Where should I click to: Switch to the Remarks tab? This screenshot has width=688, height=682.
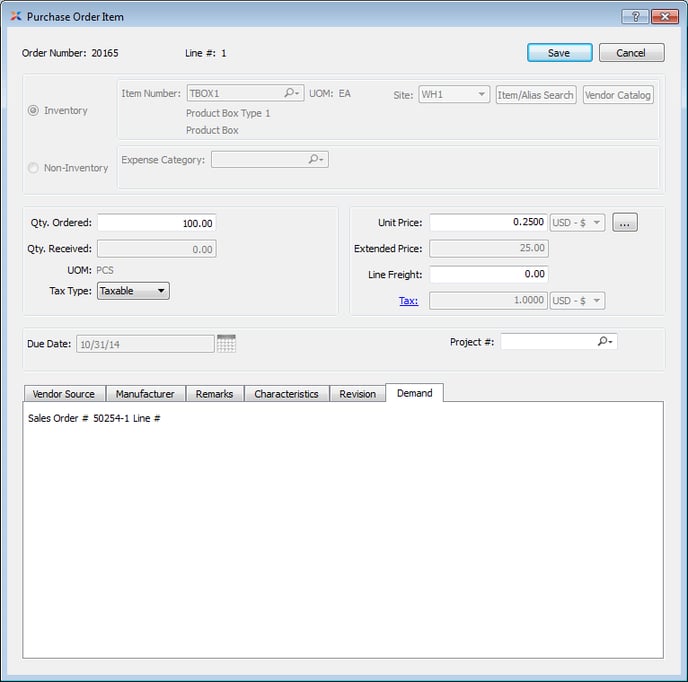coord(214,394)
